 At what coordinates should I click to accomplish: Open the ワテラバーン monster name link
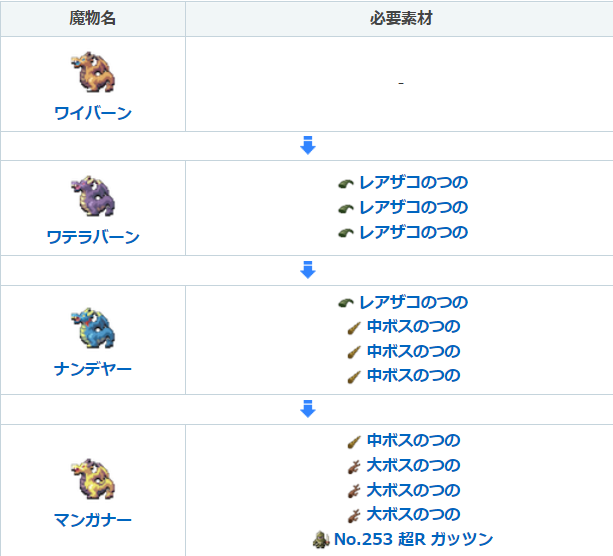tap(93, 237)
